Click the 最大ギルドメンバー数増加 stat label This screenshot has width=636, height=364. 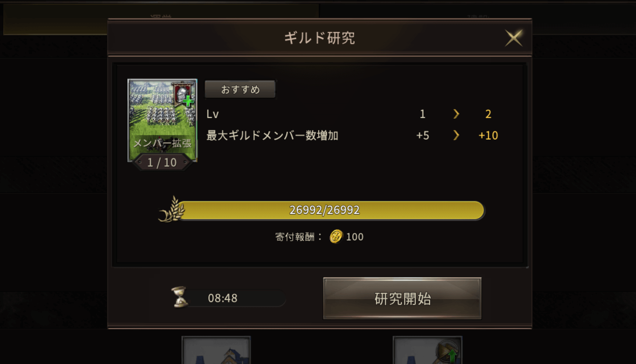[x=272, y=136]
